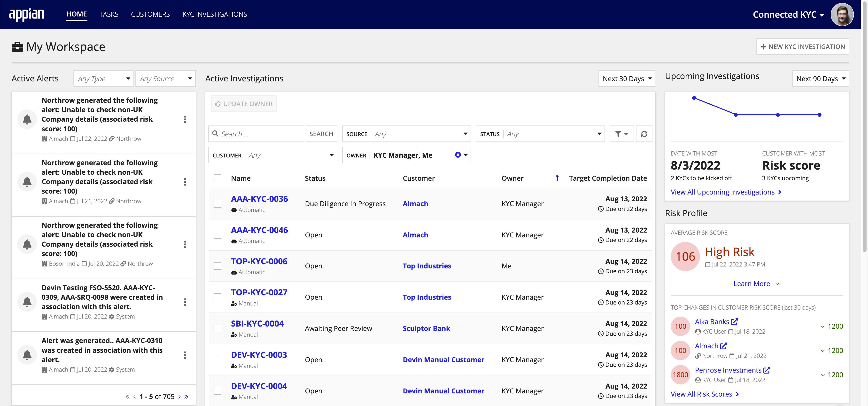Click bell icon of AAA-KYC-0310 alert

27,354
